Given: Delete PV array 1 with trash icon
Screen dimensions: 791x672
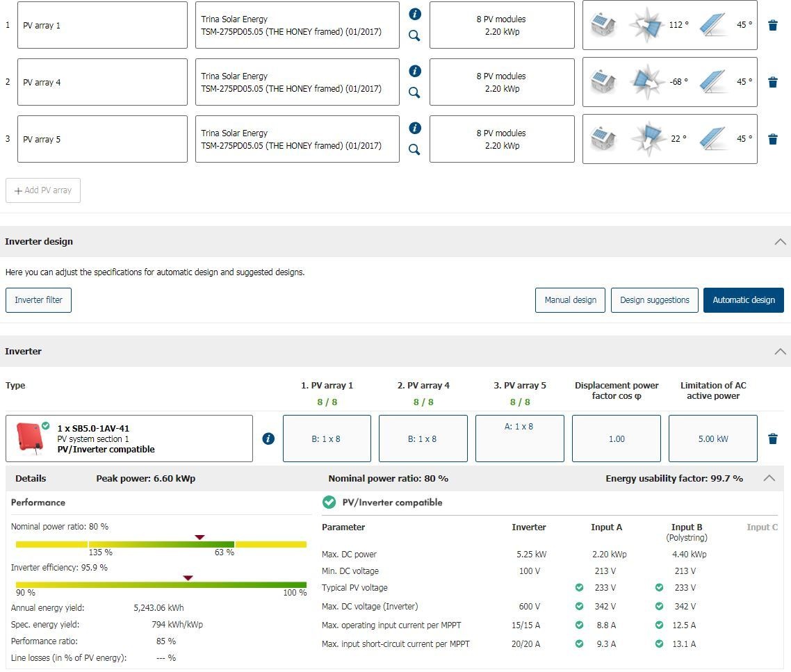Looking at the screenshot, I should click(x=772, y=25).
